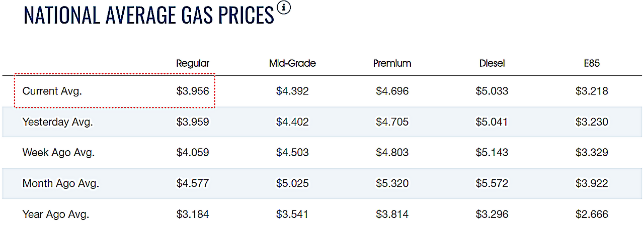This screenshot has width=644, height=226.
Task: Click the info icon beside the title
Action: [284, 9]
